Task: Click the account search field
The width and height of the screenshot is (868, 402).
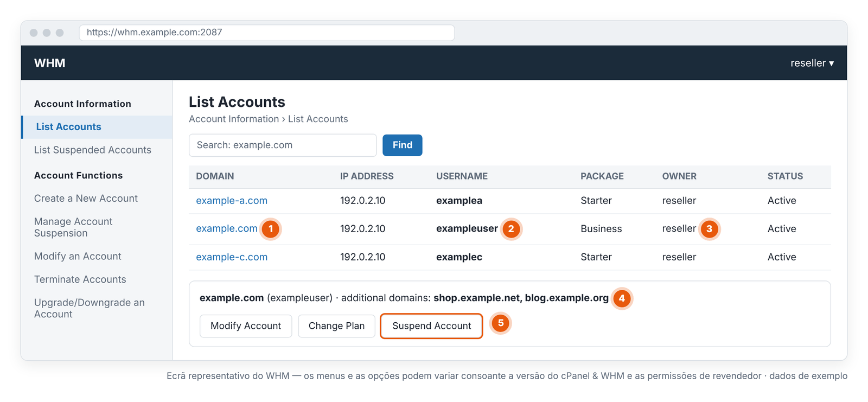Action: [283, 145]
